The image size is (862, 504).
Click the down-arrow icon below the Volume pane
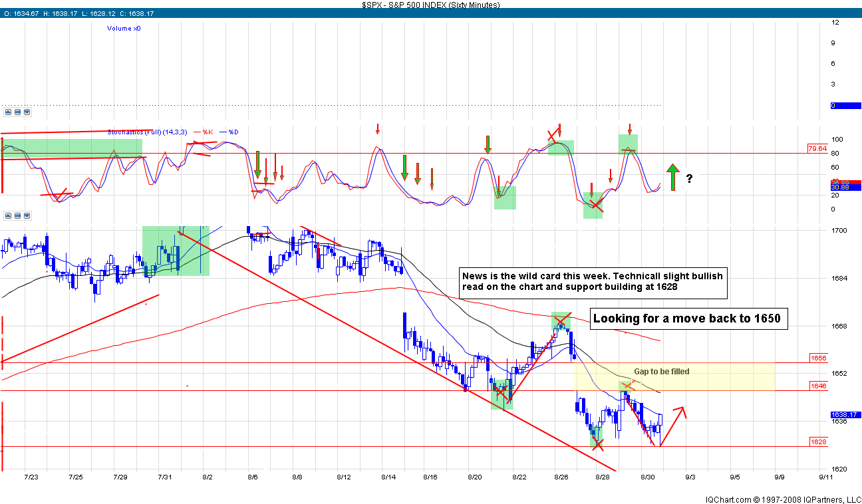(27, 112)
